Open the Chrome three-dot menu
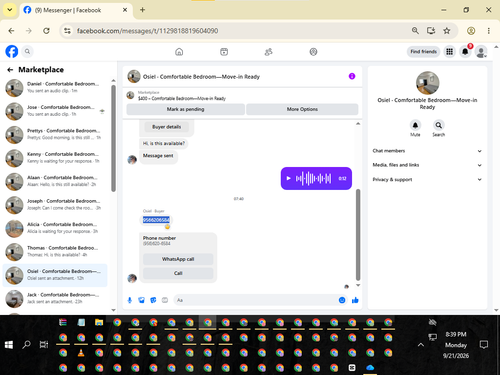The width and height of the screenshot is (500, 375). point(489,31)
